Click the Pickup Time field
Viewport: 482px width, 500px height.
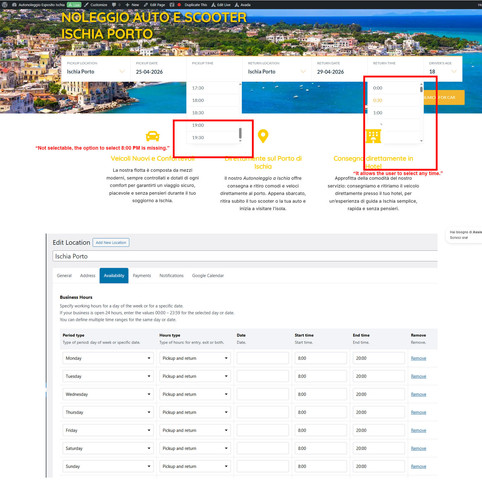[214, 69]
